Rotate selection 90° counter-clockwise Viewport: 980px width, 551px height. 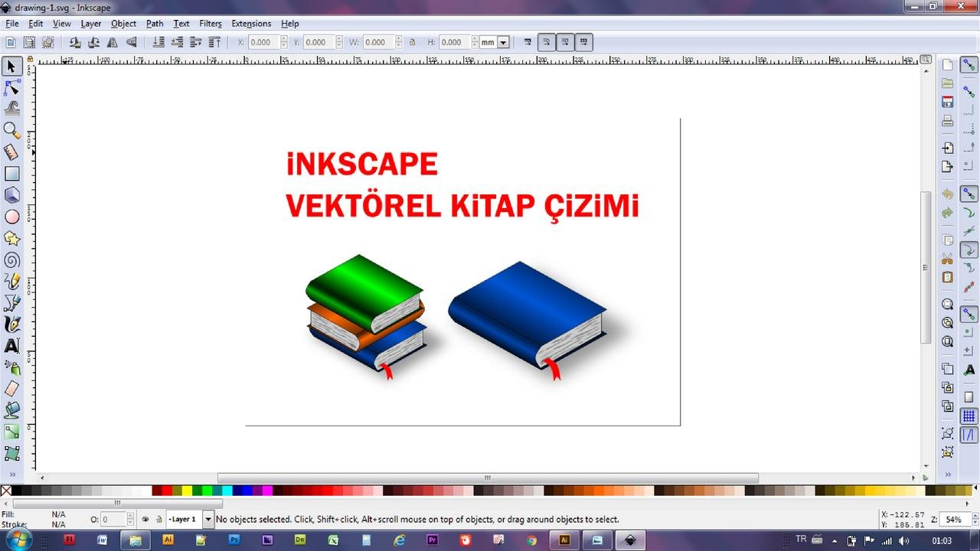point(75,42)
